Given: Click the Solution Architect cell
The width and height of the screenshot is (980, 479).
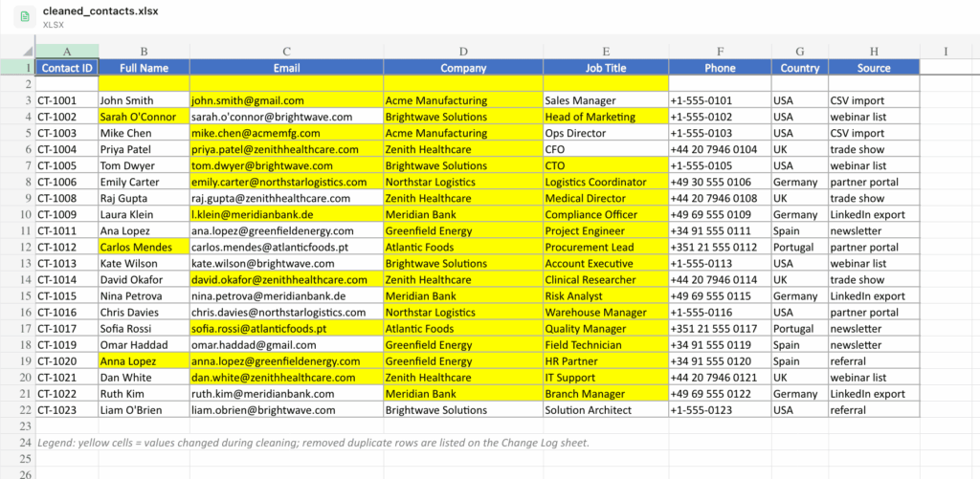Looking at the screenshot, I should pyautogui.click(x=606, y=409).
